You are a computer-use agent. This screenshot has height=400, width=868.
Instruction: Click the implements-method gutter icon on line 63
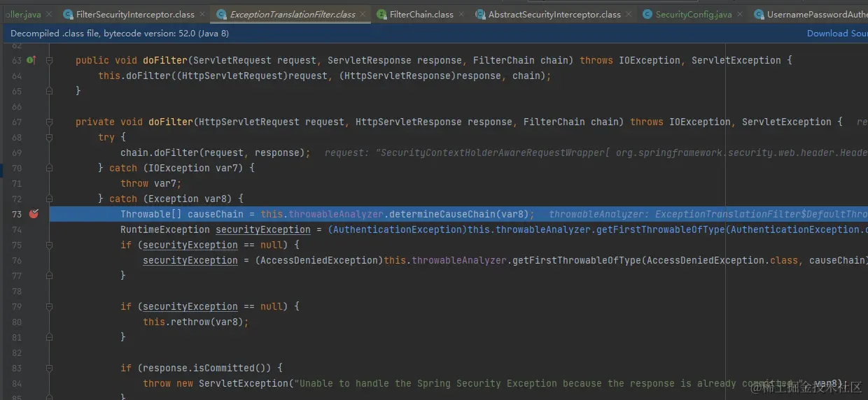click(31, 61)
